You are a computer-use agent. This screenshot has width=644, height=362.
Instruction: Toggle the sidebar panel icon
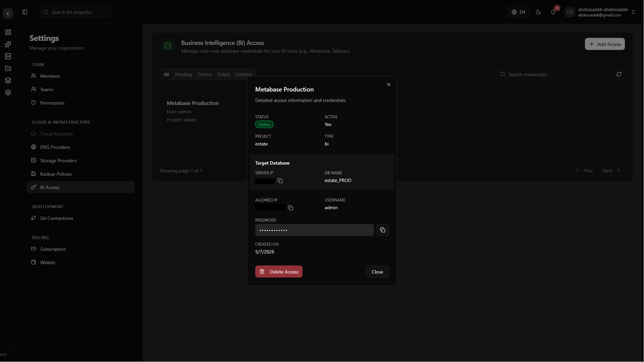coord(25,12)
